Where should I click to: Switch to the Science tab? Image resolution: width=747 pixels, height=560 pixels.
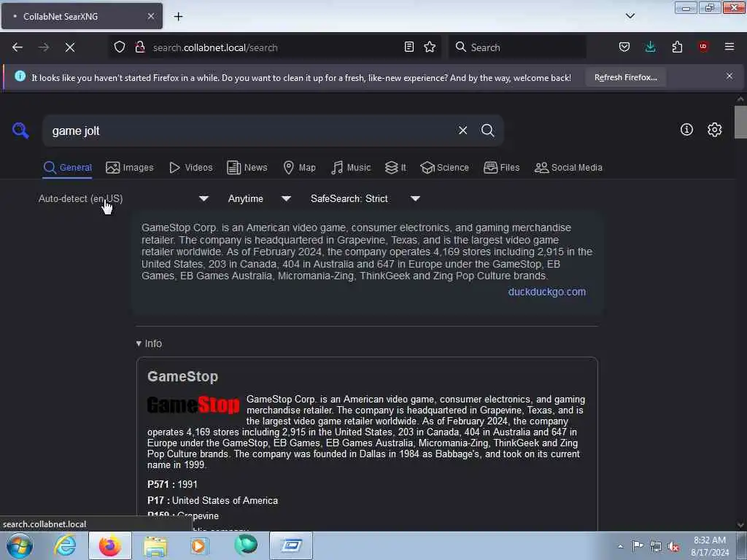coord(444,168)
